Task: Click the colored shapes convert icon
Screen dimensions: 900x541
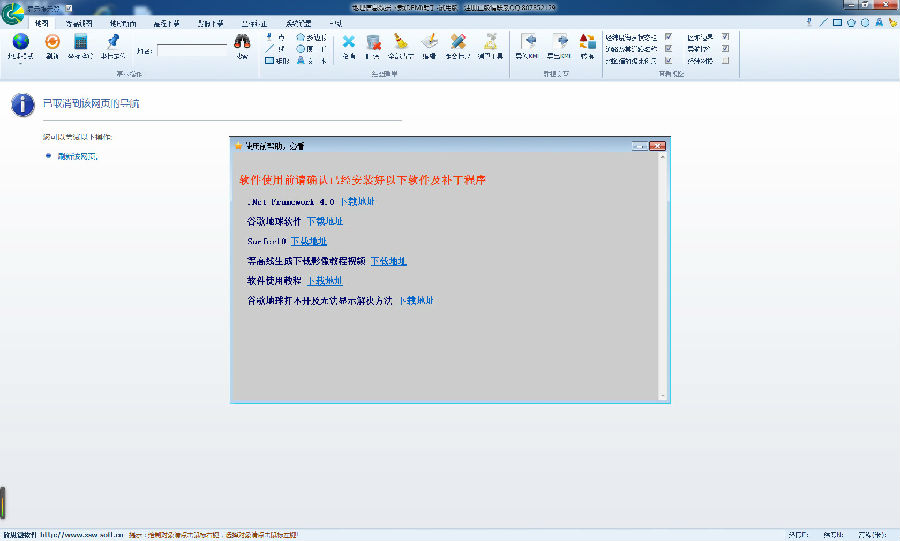Action: (x=587, y=41)
